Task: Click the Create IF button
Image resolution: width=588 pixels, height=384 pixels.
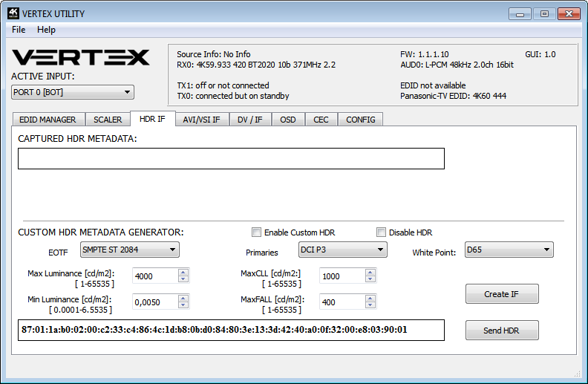Action: [x=502, y=294]
